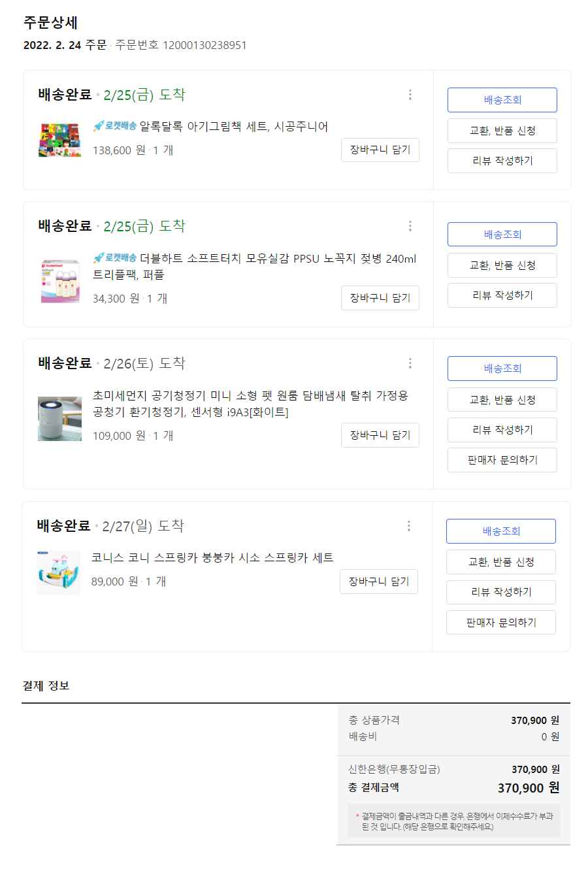Screen dimensions: 588x871
Task: Open more options for the baby bottle order
Action: [x=410, y=226]
